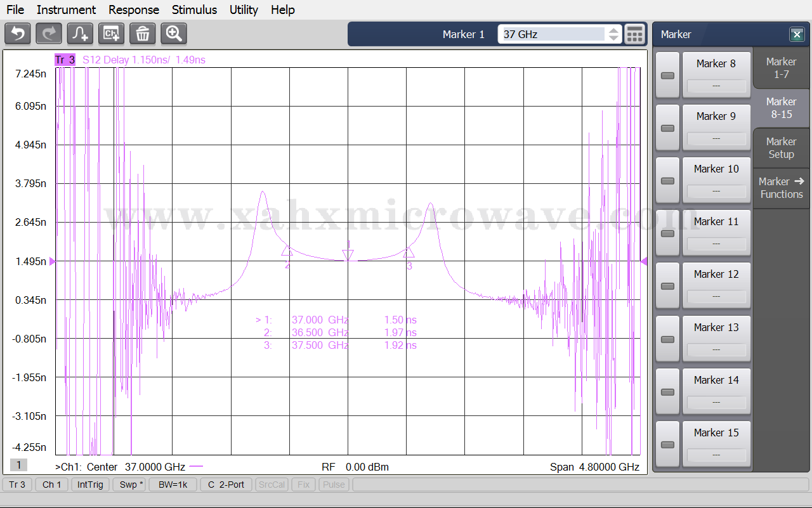Close the Marker side panel
This screenshot has width=812, height=508.
pos(796,34)
